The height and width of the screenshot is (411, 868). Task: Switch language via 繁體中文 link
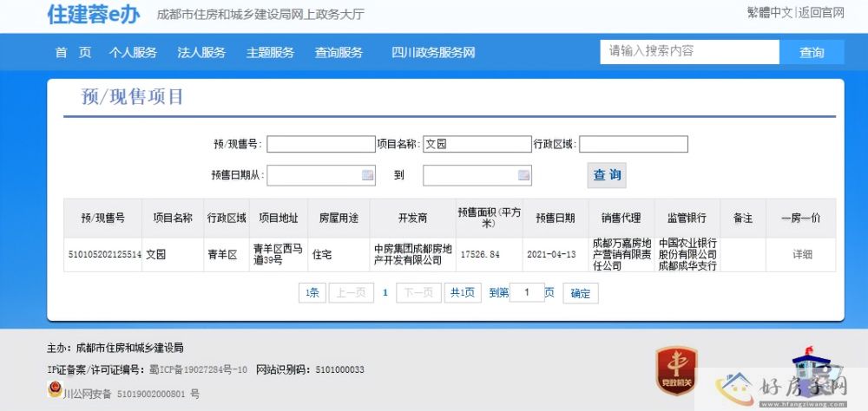769,12
